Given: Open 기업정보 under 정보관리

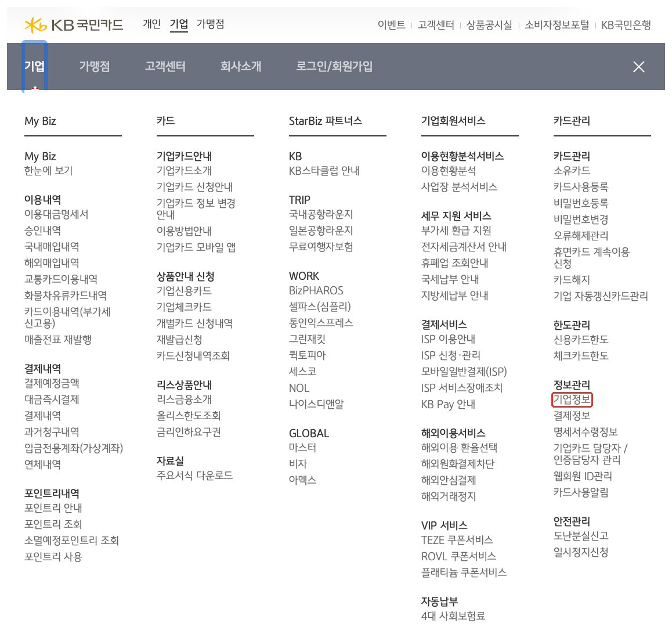Looking at the screenshot, I should [x=572, y=399].
